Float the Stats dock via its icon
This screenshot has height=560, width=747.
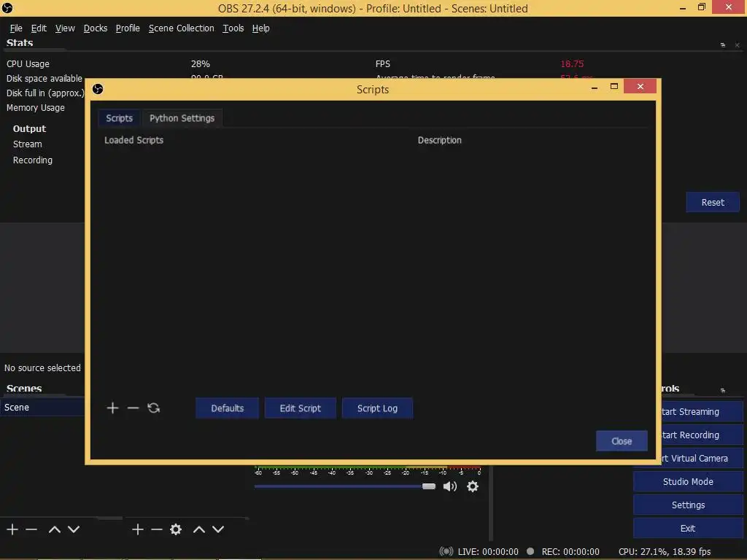click(x=723, y=44)
